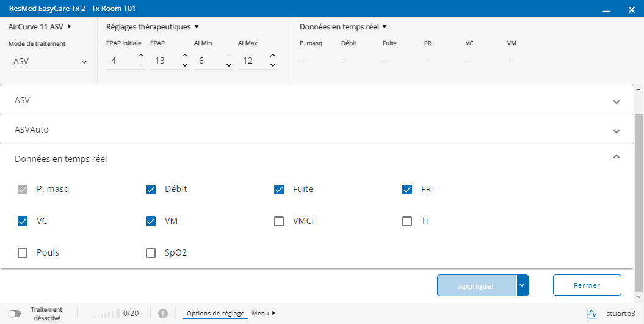Decrease the EPAP value
Viewport: 644px width, 324px height.
click(185, 65)
